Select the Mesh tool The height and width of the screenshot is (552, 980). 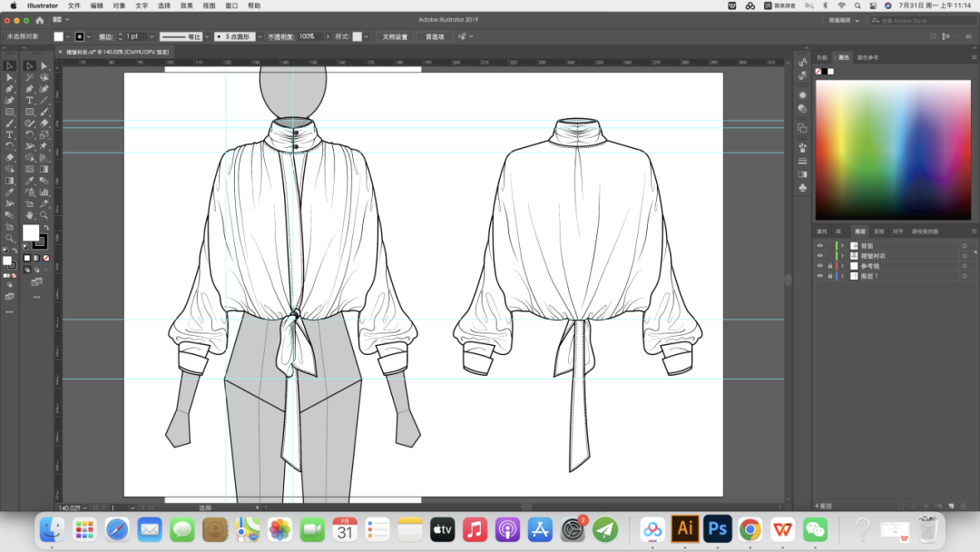click(29, 169)
